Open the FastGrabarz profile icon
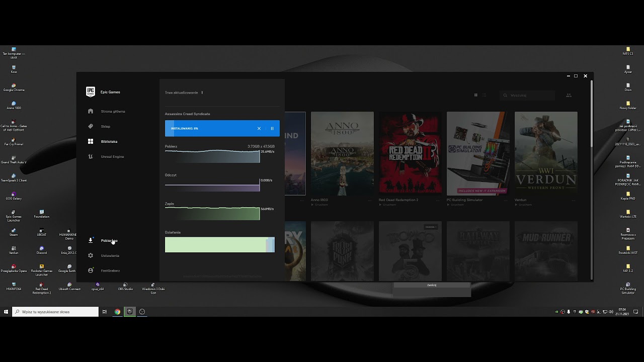Screen dimensions: 644x362 pyautogui.click(x=91, y=270)
